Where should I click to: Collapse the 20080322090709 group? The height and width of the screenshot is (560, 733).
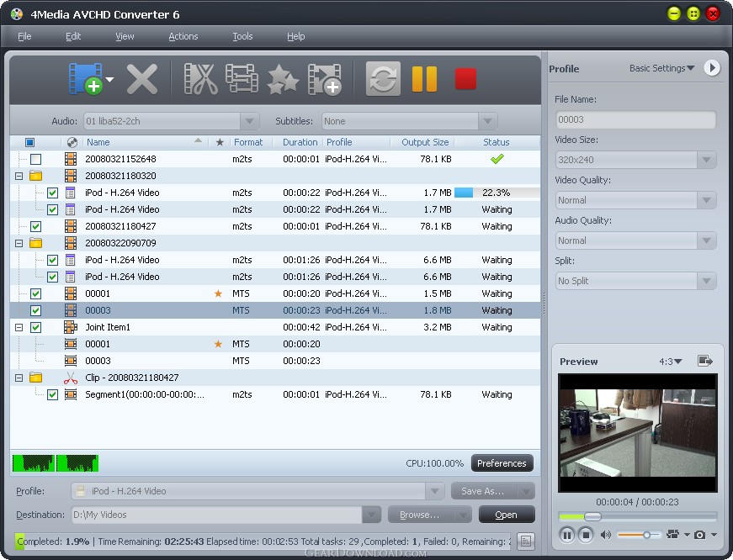19,243
